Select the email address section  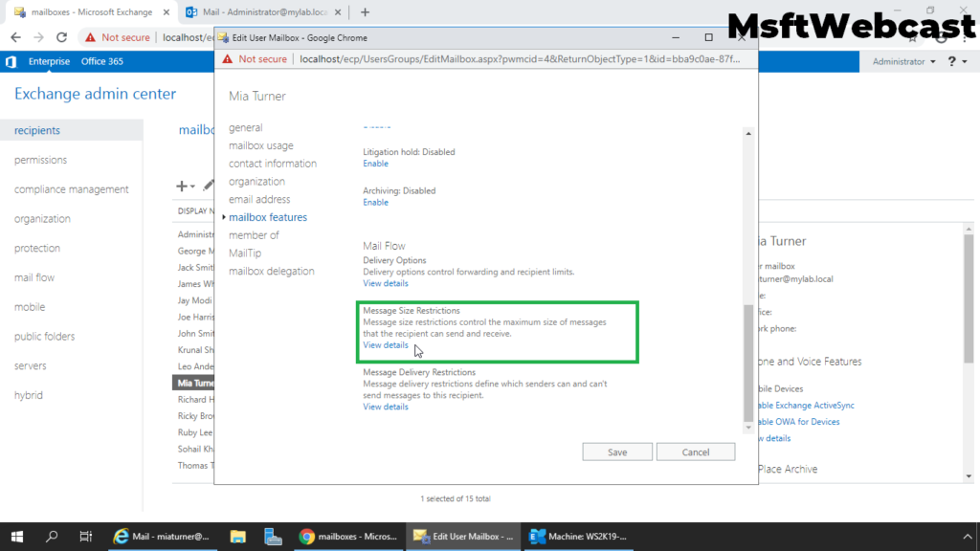(x=259, y=199)
